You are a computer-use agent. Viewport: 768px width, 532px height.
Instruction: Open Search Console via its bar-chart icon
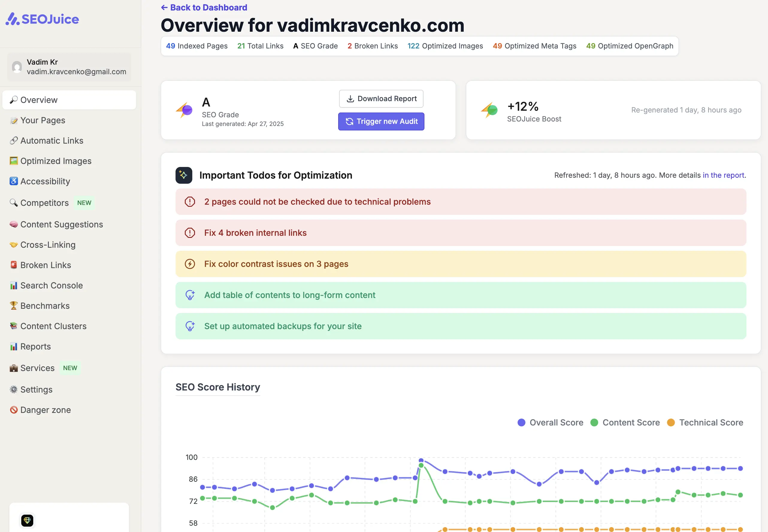coord(13,285)
